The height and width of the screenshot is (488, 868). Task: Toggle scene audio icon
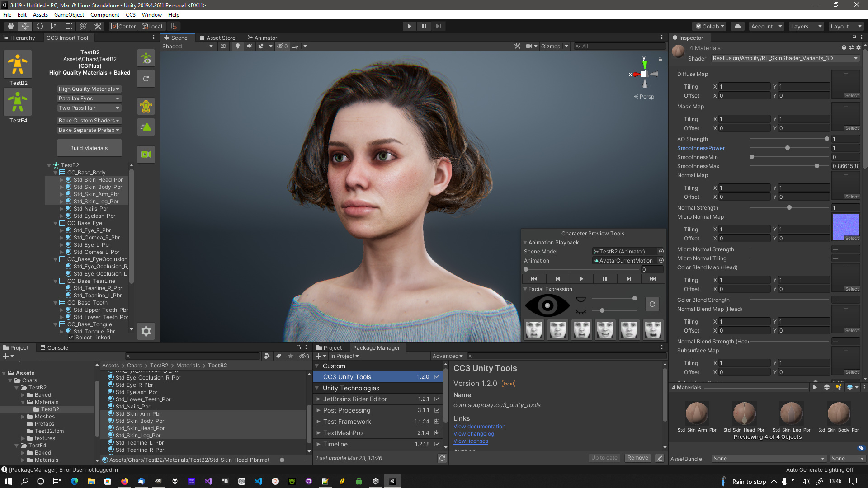[250, 46]
